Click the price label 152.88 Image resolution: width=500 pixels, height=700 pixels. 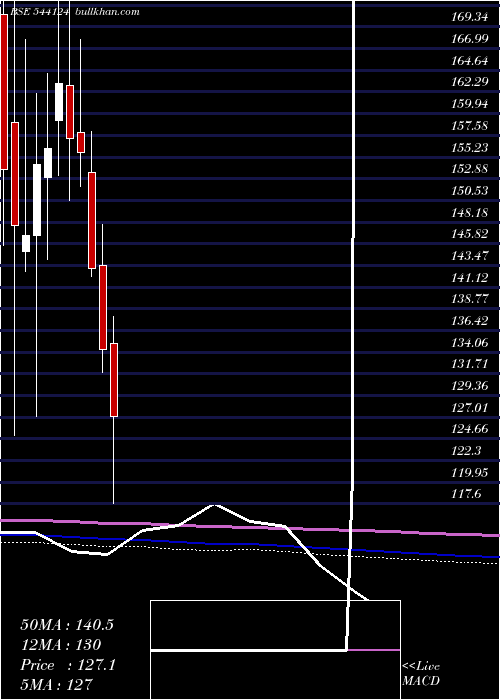point(470,169)
